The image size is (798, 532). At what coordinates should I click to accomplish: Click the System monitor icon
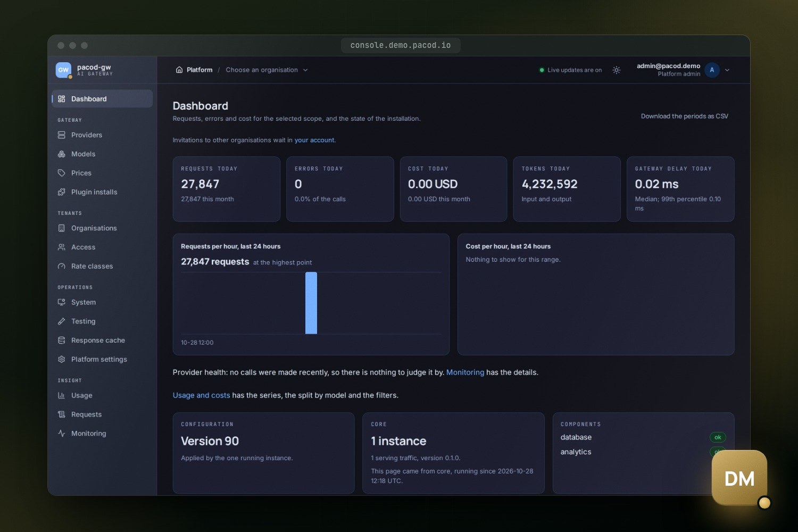click(x=62, y=302)
